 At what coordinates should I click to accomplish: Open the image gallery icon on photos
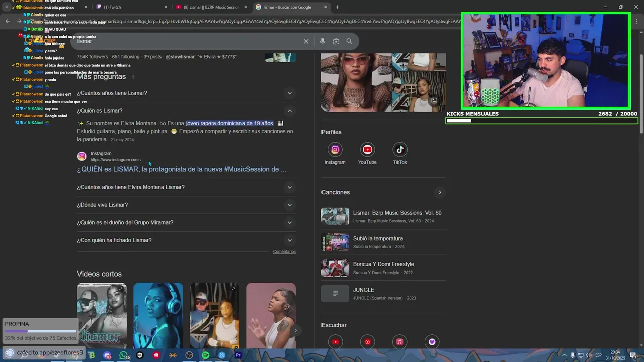coord(434,101)
